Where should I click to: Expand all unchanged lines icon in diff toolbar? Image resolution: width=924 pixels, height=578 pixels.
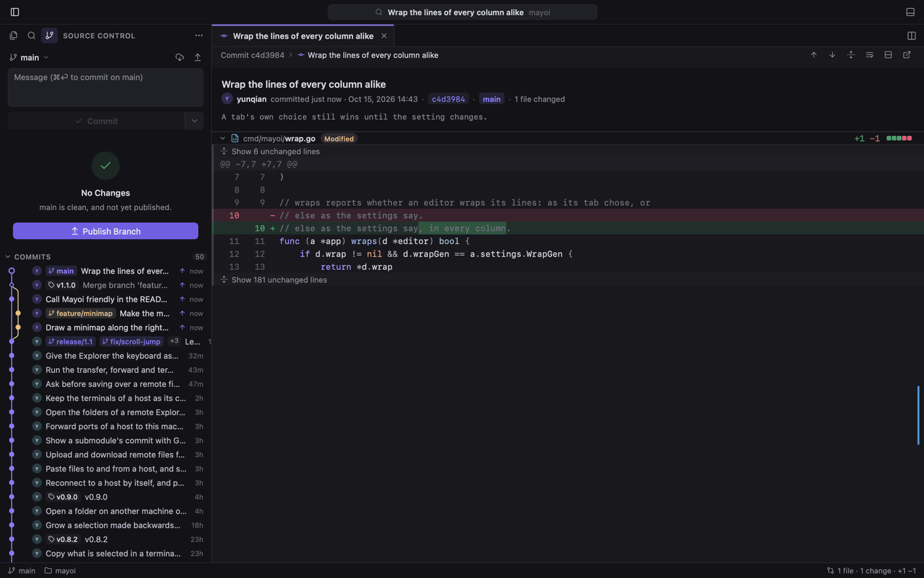click(851, 55)
